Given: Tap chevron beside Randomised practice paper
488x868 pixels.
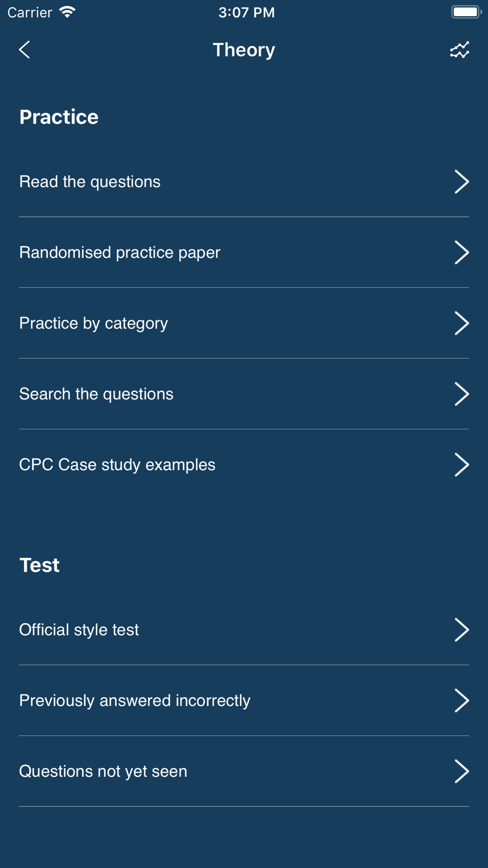Looking at the screenshot, I should coord(462,252).
